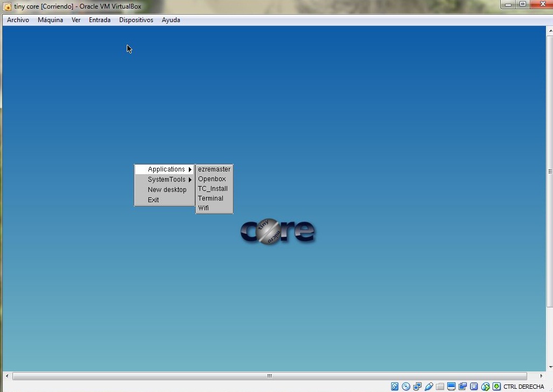Expand the Applications submenu entry
Viewport: 553px width, 392px height.
[x=167, y=169]
